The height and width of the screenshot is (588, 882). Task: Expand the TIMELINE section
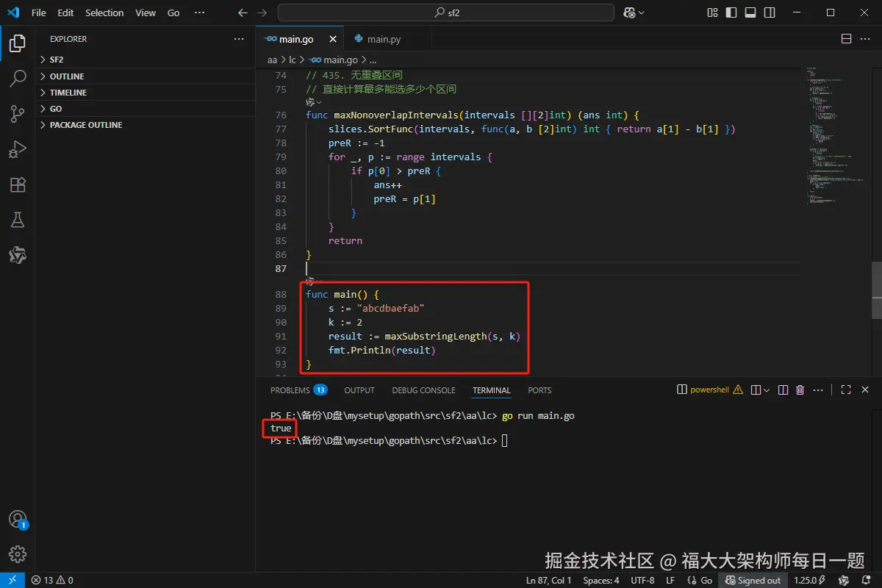click(x=145, y=93)
